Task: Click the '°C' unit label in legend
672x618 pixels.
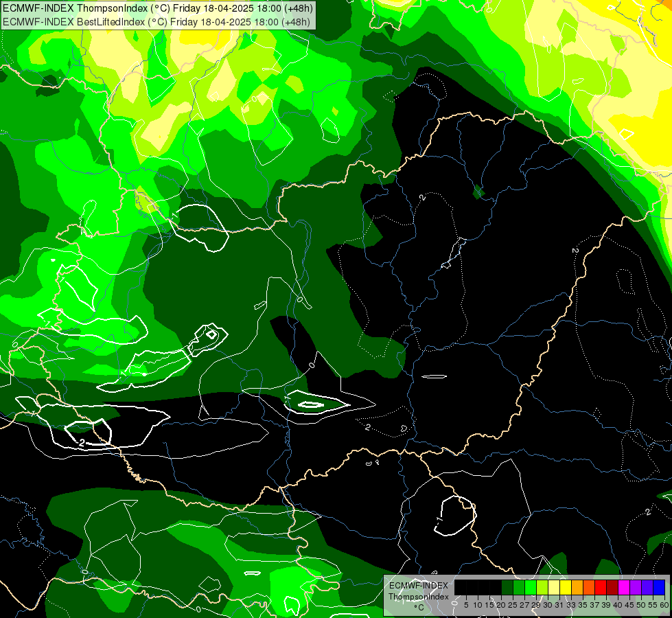Action: (x=419, y=607)
